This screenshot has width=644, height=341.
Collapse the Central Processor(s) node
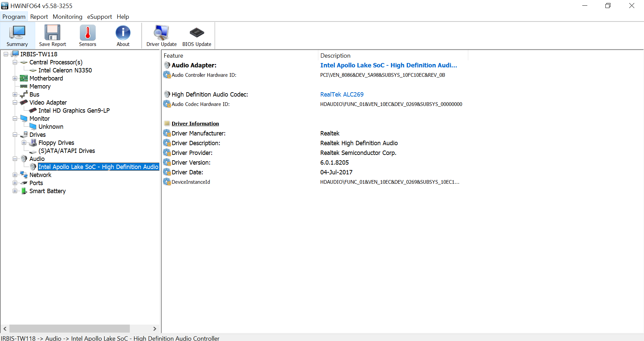click(x=15, y=62)
